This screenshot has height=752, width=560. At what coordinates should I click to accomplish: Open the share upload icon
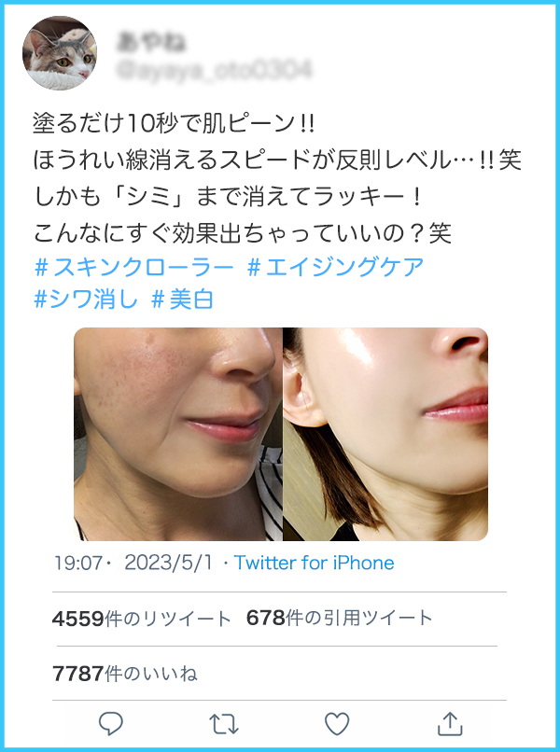[x=450, y=723]
